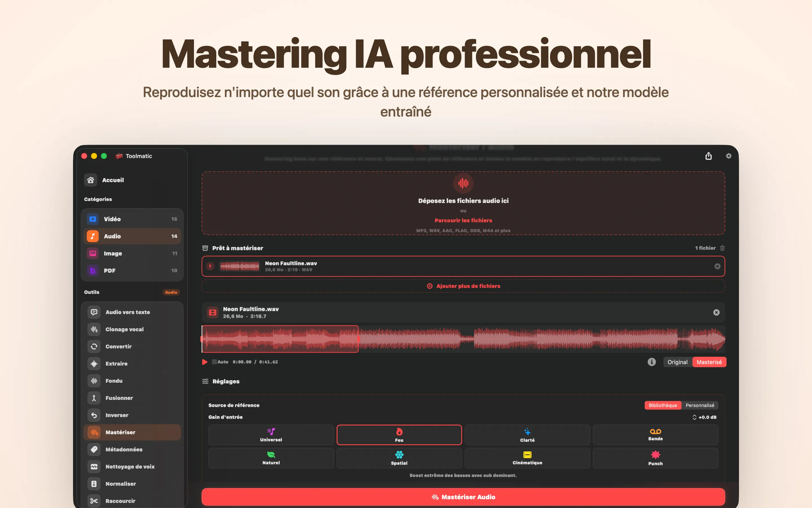Choose the Punch preset
Screen dimensions: 812x508
[x=655, y=458]
